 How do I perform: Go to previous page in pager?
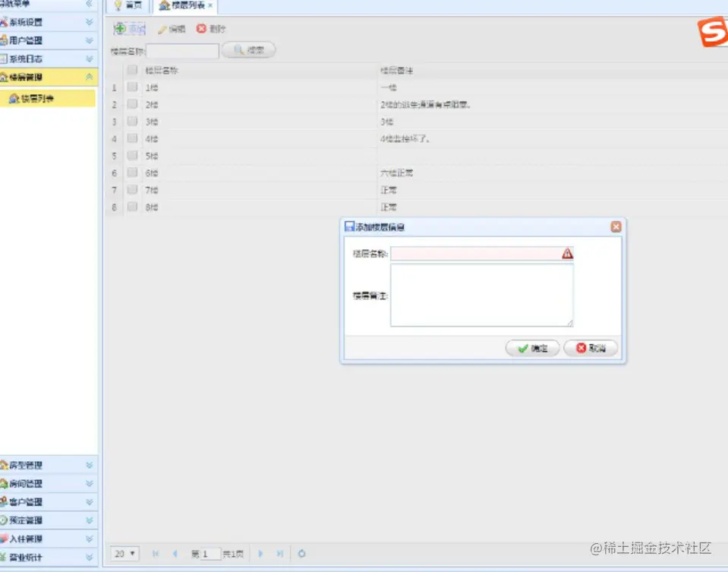[x=175, y=554]
